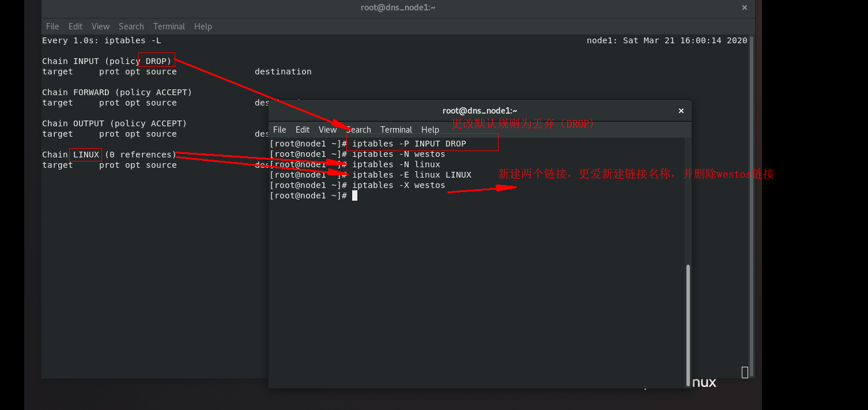
Task: Click command 'iptables -X westos'
Action: (399, 185)
